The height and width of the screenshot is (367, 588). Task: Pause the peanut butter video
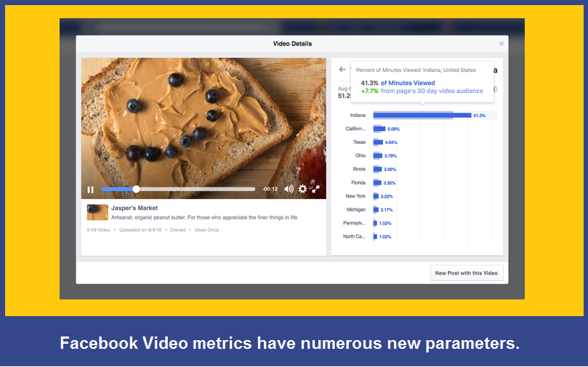[91, 189]
